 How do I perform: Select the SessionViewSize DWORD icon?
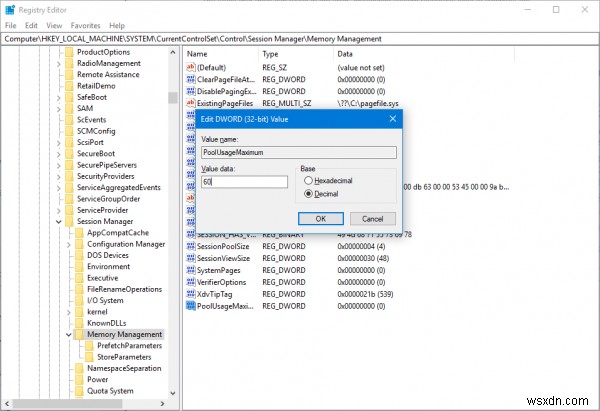pyautogui.click(x=190, y=258)
